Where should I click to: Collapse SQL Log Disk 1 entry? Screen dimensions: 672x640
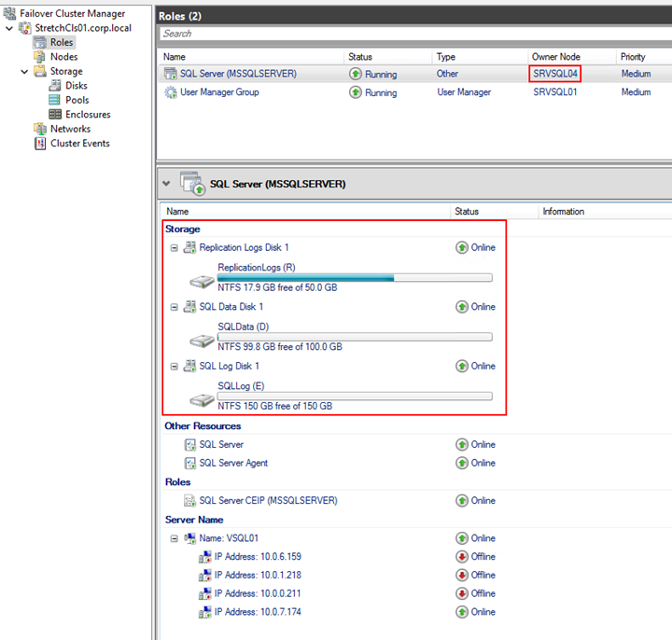[x=174, y=367]
